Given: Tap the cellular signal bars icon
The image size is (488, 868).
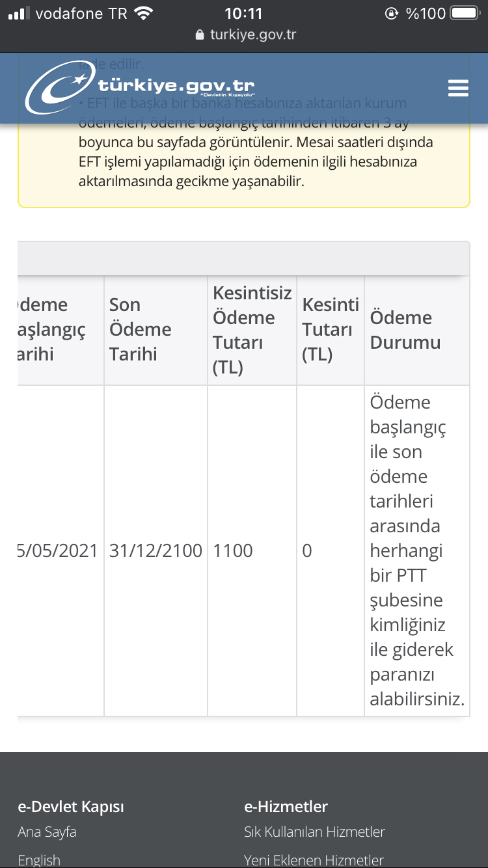Looking at the screenshot, I should [20, 13].
